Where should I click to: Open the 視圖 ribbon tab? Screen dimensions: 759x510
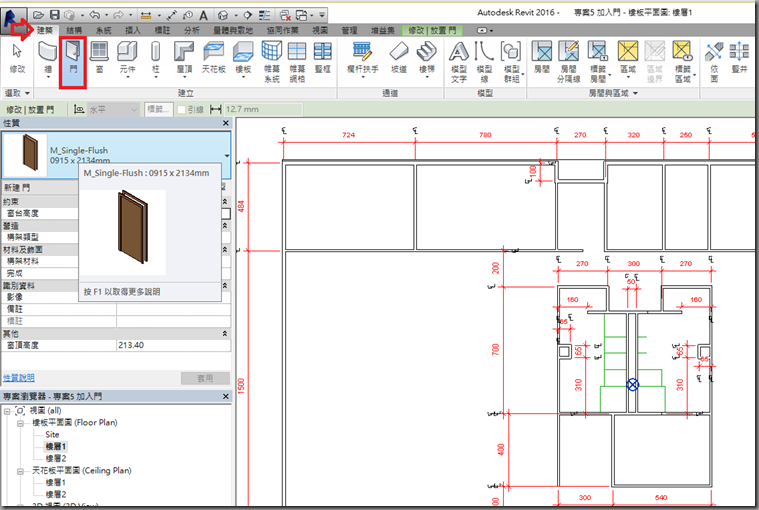(319, 31)
